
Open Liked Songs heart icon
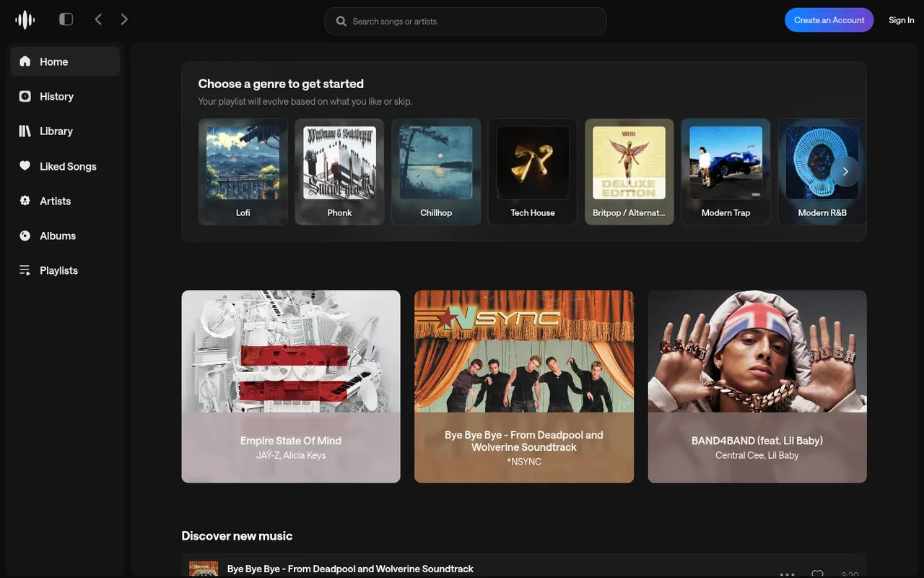coord(25,166)
